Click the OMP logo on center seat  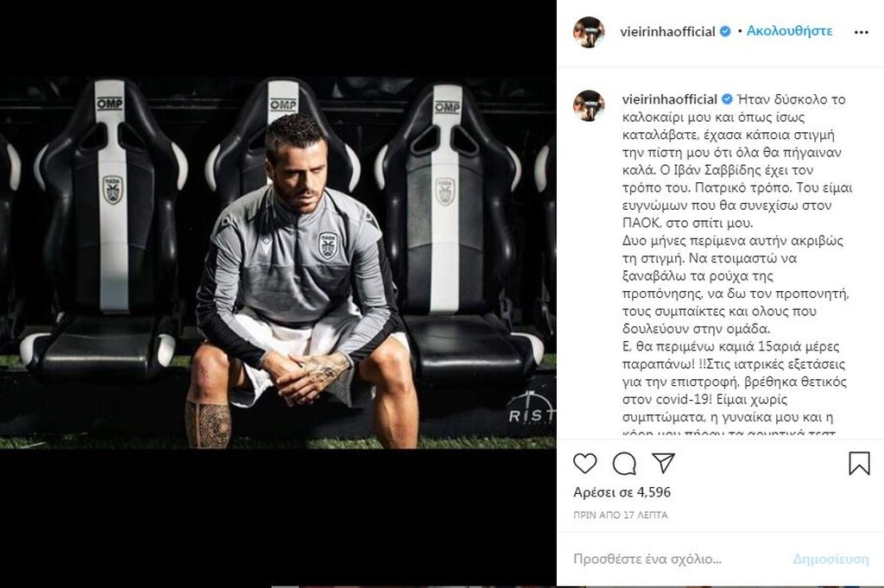[x=283, y=105]
